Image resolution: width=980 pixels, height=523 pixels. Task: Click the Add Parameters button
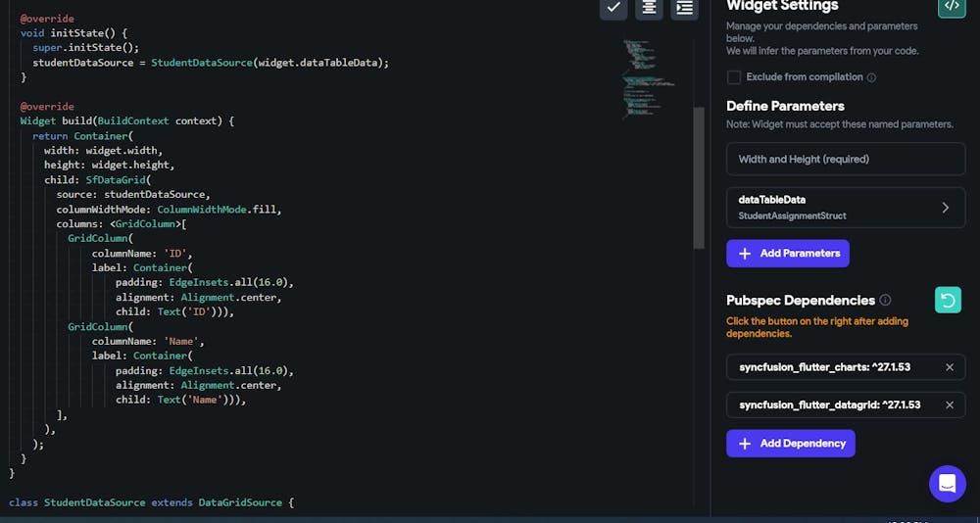788,253
